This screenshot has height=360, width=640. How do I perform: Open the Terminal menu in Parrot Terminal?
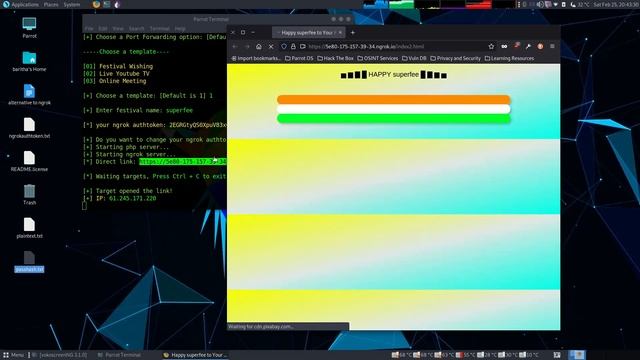click(160, 29)
